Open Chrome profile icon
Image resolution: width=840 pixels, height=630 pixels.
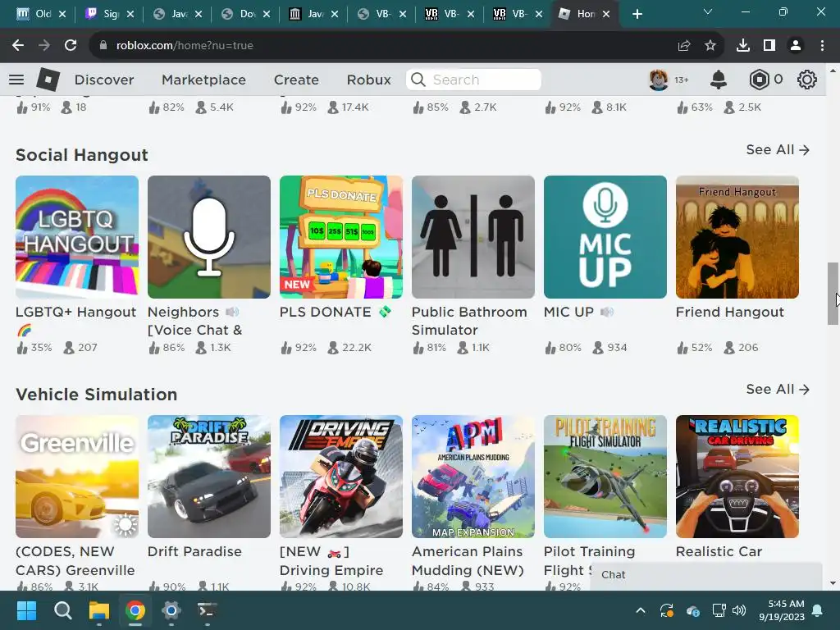(796, 46)
